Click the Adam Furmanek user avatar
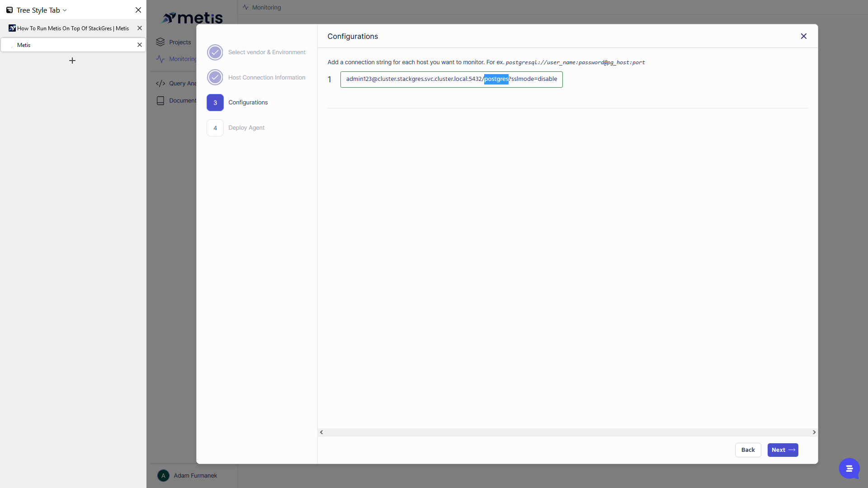868x488 pixels. coord(163,476)
